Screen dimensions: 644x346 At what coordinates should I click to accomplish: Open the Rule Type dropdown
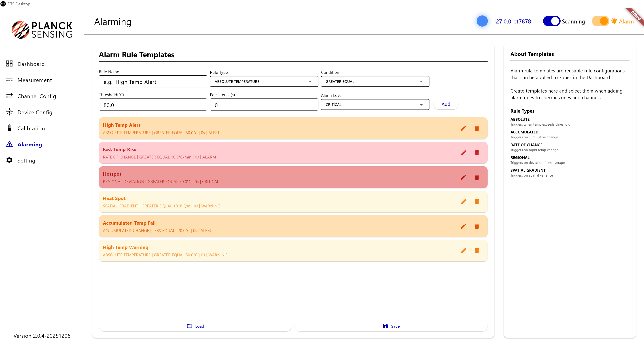(x=264, y=81)
